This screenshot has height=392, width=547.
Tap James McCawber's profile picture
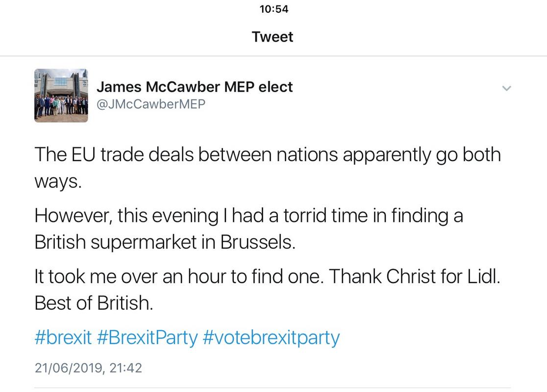click(x=61, y=96)
